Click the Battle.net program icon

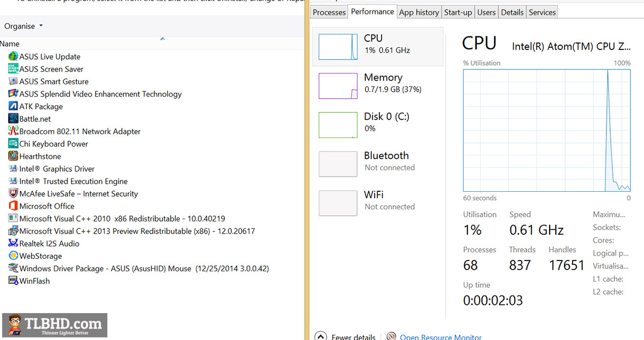[x=13, y=119]
